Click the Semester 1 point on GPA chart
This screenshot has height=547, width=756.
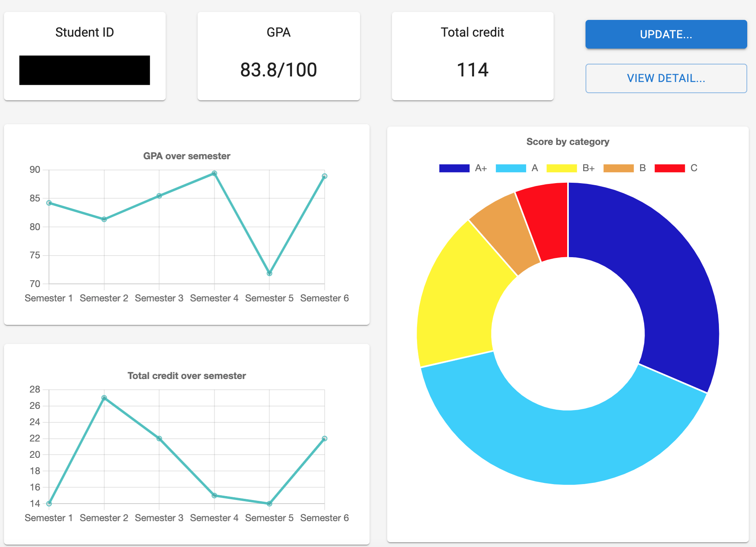point(49,203)
